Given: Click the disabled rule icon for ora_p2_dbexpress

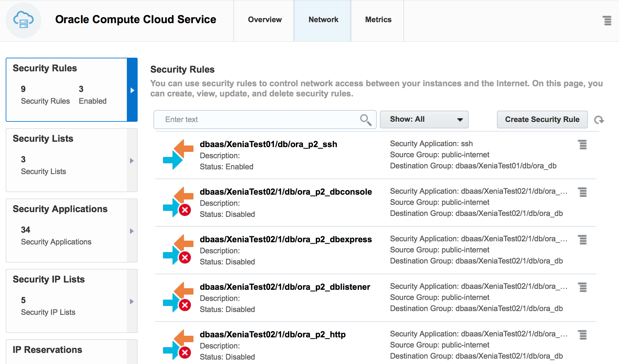Looking at the screenshot, I should [x=178, y=250].
